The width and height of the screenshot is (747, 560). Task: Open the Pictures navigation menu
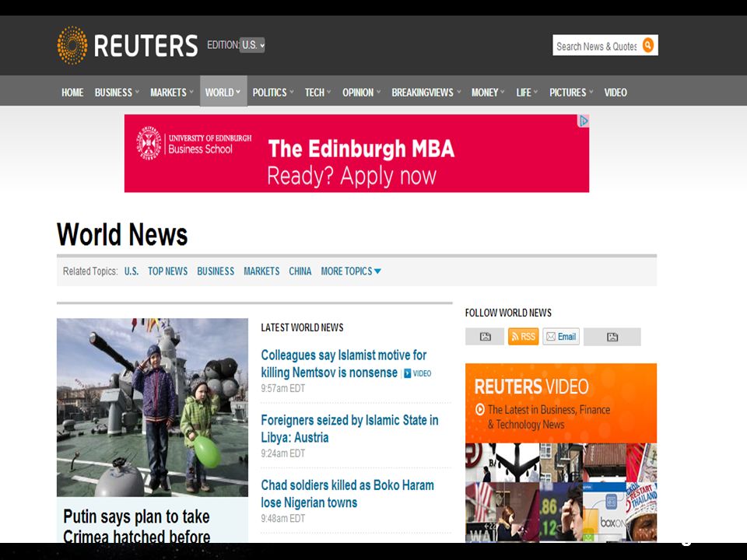[571, 93]
